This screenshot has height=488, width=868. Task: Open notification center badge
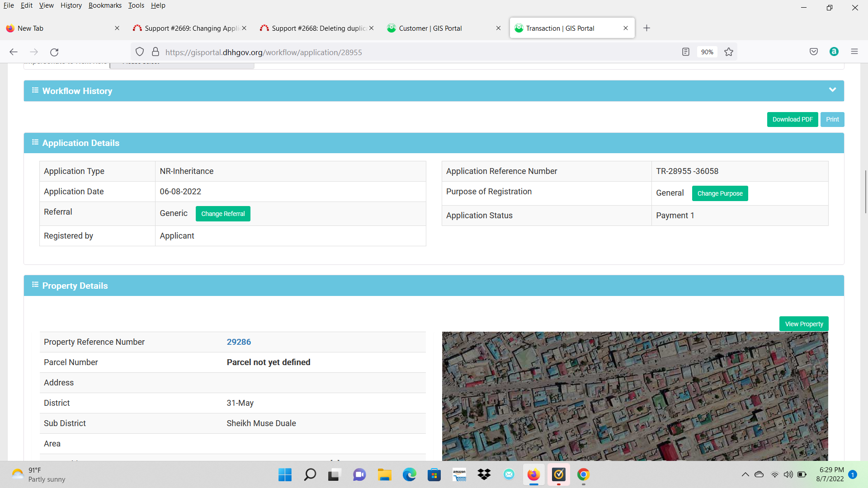853,474
